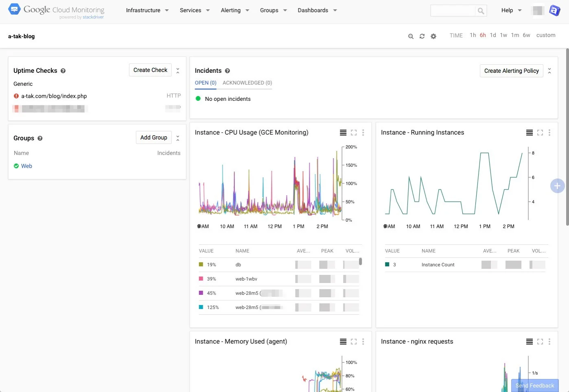Set time range to 1w

point(503,35)
